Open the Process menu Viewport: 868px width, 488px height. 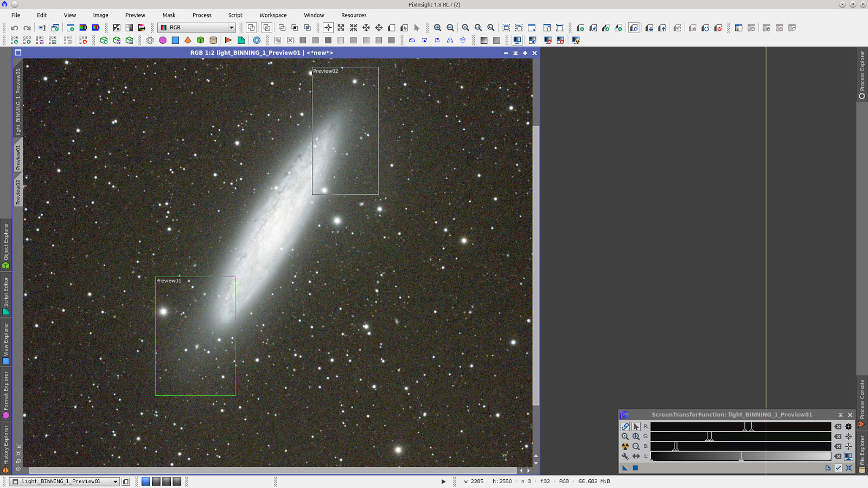(202, 15)
